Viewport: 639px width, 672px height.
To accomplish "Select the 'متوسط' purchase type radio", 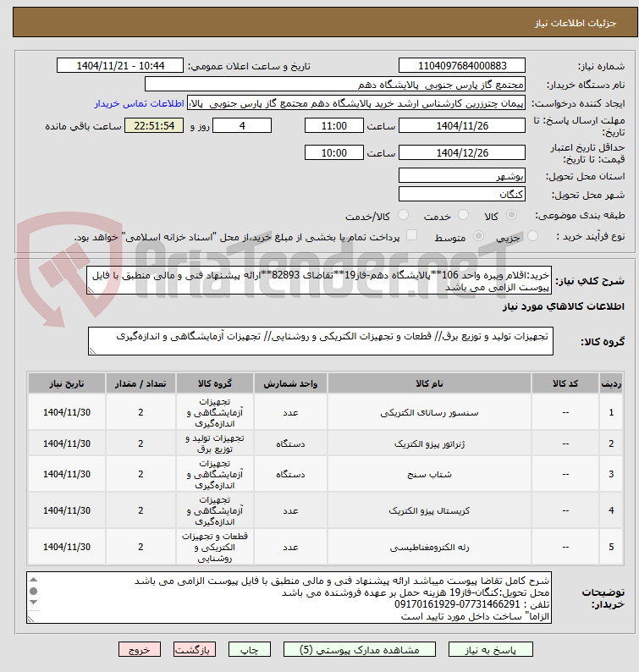I will point(478,236).
